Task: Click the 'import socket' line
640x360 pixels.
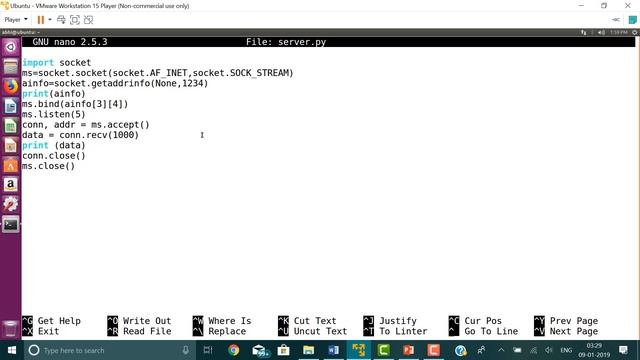Action: 56,62
